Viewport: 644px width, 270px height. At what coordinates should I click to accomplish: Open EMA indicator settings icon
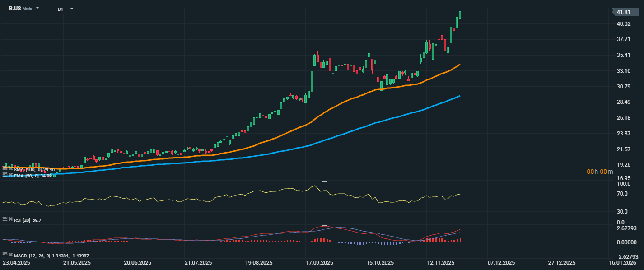pos(5,174)
